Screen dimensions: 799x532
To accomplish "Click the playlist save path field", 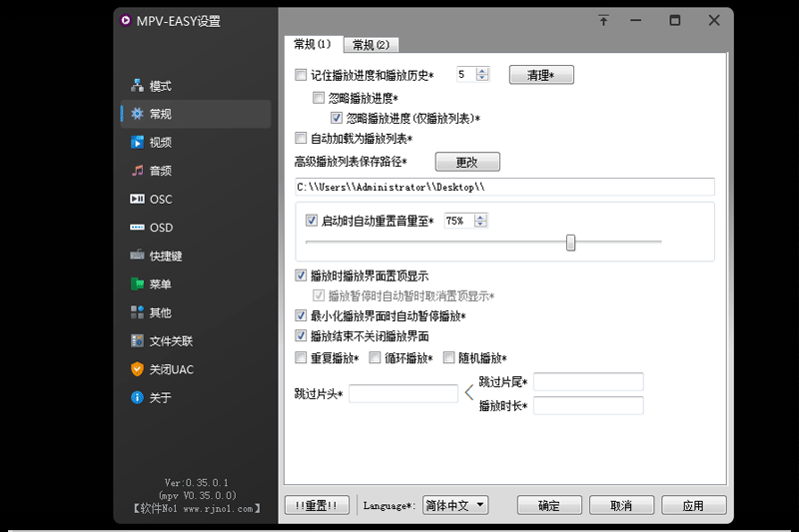I will 504,187.
